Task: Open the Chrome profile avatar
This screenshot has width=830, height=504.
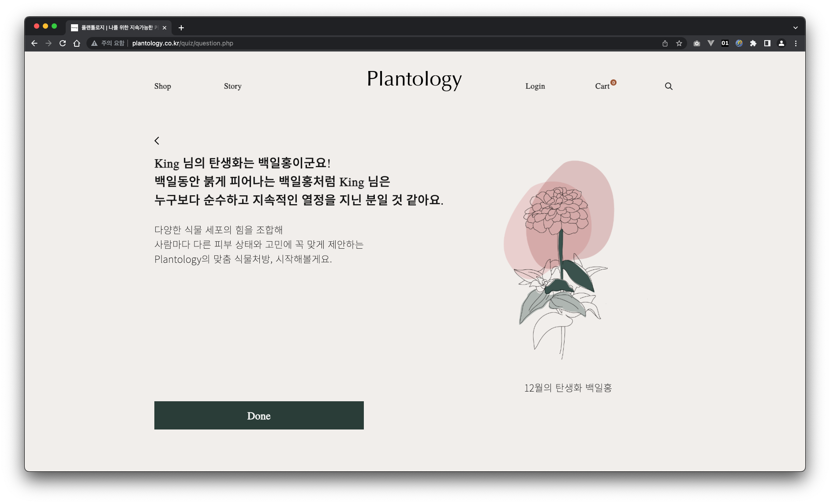Action: [x=781, y=43]
